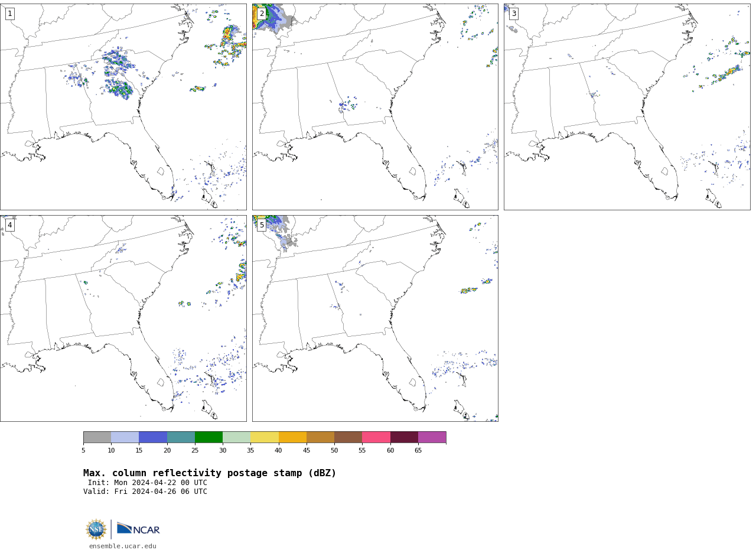Open ensemble member 4 map panel
The image size is (756, 553).
pyautogui.click(x=123, y=318)
